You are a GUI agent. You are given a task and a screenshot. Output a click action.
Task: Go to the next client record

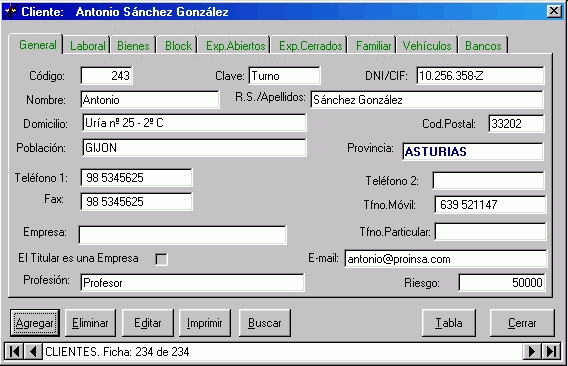[532, 352]
